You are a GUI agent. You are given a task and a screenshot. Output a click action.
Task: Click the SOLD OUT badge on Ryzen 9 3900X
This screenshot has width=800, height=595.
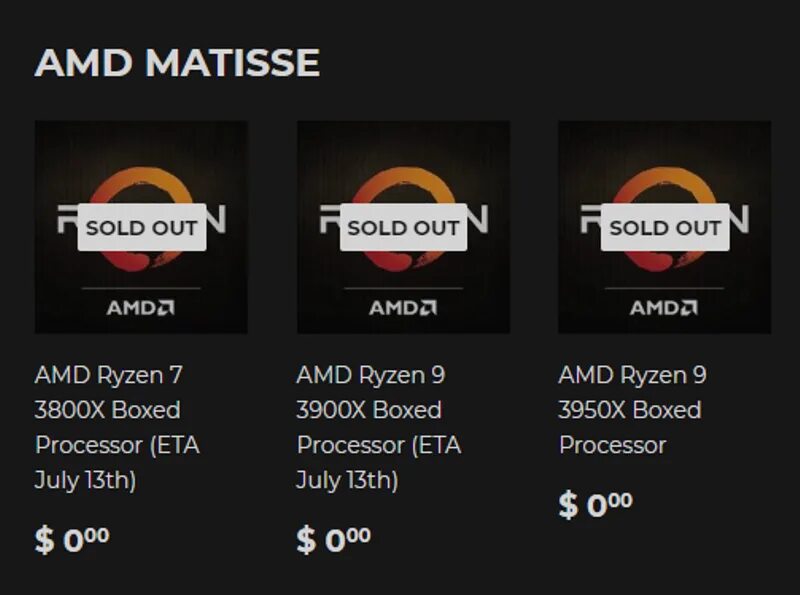pos(403,227)
